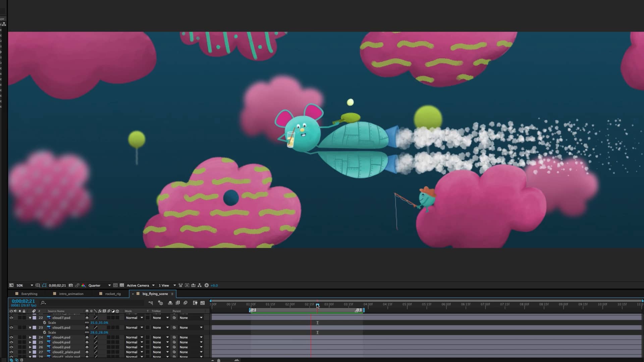The width and height of the screenshot is (644, 362).
Task: Click the Parent pick whip for cloud5.psd
Action: (174, 327)
